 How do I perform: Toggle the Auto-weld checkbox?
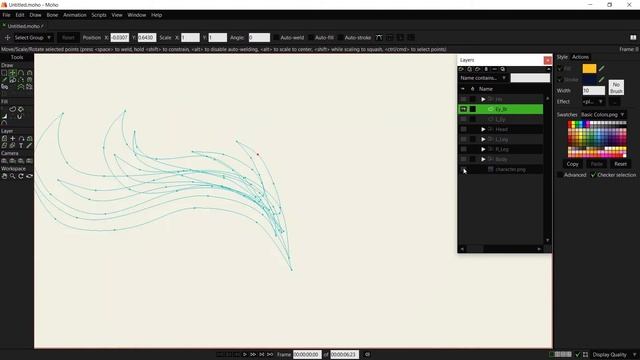(276, 38)
